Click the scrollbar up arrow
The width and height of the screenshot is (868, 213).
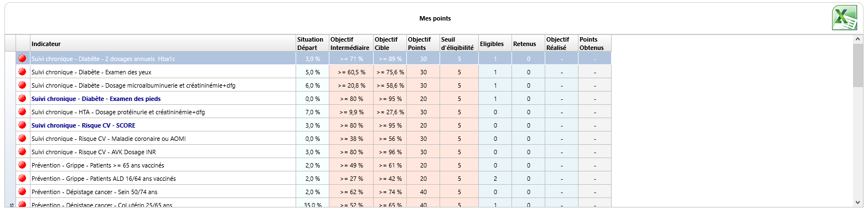(858, 39)
